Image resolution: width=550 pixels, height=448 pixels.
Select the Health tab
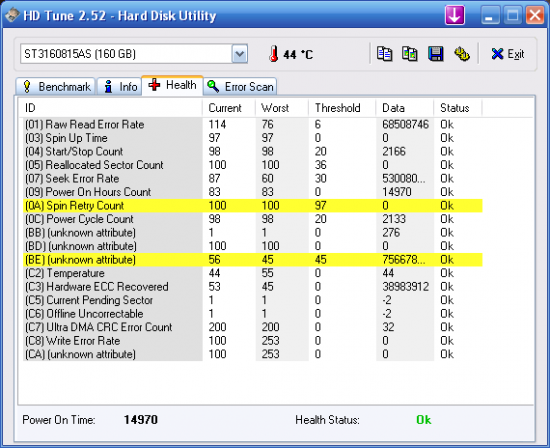pyautogui.click(x=172, y=85)
